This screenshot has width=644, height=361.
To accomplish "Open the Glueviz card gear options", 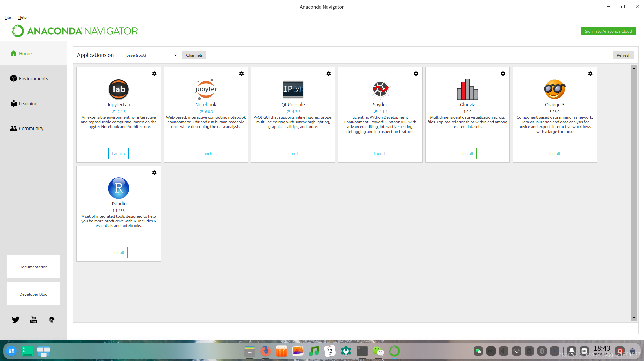I will pos(503,74).
